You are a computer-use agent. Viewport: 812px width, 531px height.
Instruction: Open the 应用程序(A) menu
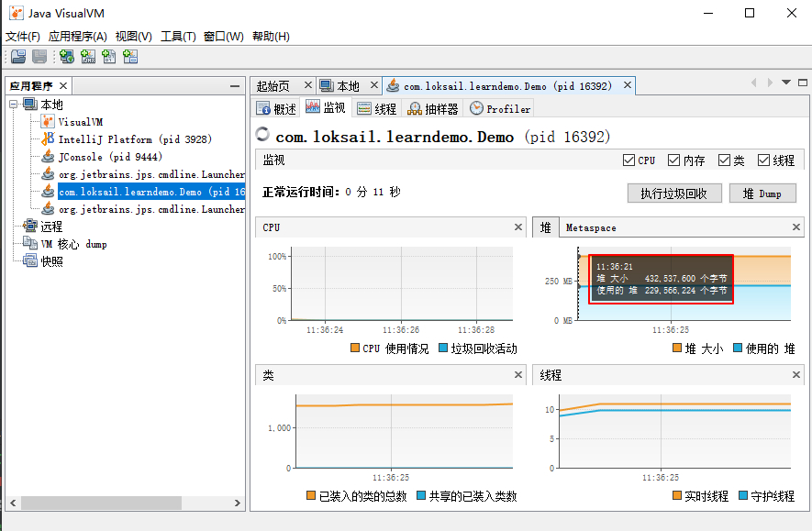(78, 37)
